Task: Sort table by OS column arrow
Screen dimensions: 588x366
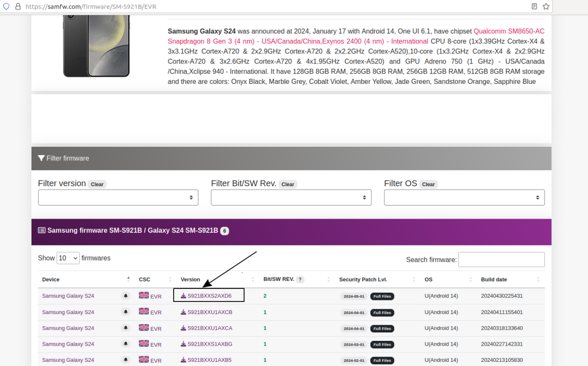Action: point(471,279)
